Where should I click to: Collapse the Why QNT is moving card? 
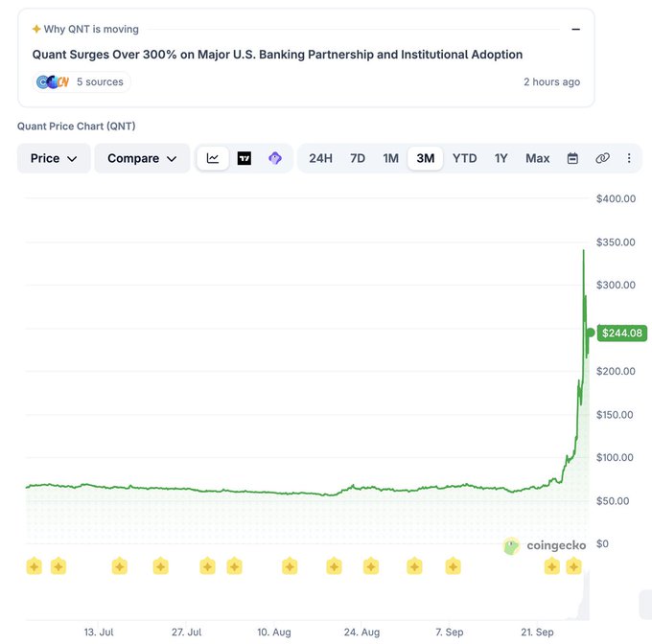pyautogui.click(x=575, y=29)
